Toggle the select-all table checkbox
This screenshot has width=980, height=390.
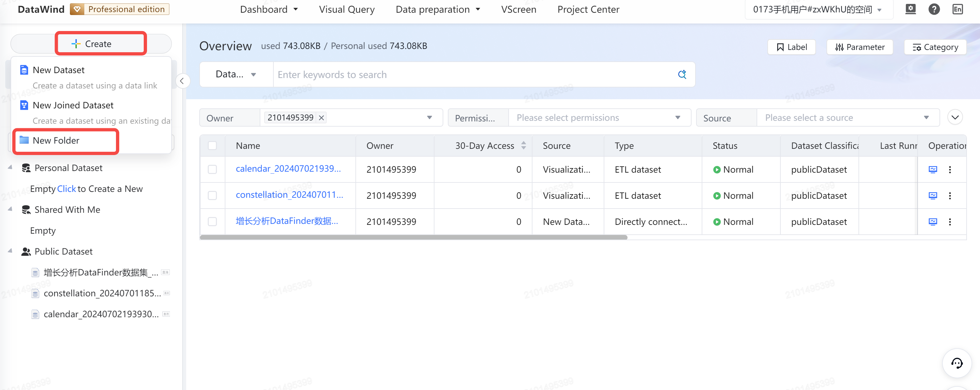[x=212, y=146]
